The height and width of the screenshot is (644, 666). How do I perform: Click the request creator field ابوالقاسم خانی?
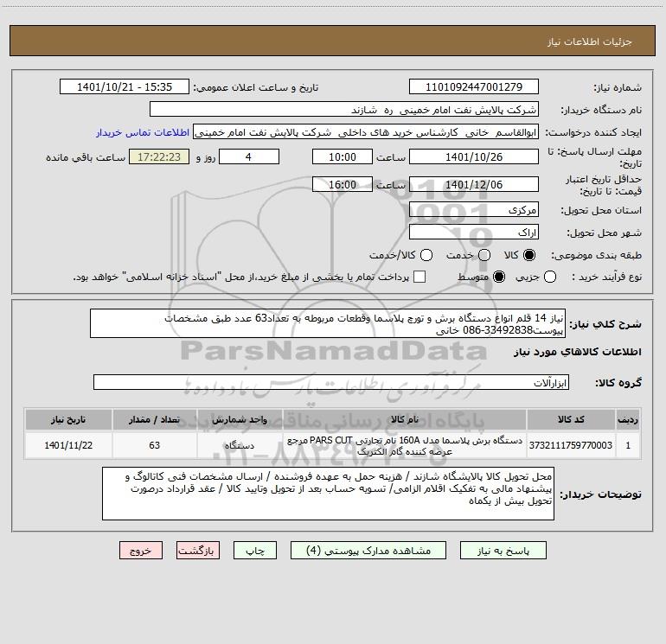point(366,132)
